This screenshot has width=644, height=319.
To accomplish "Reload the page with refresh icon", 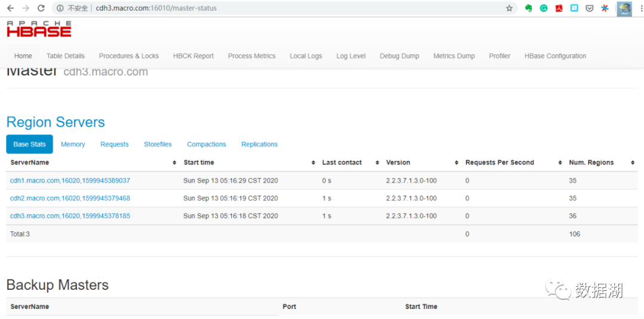I will [x=41, y=8].
